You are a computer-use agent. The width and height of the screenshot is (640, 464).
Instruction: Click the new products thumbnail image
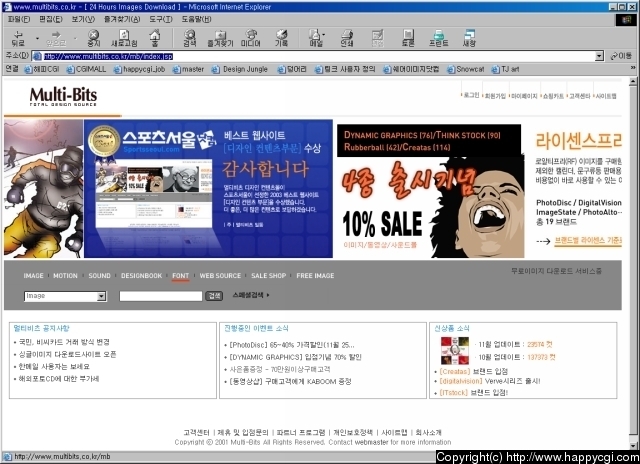tap(455, 351)
